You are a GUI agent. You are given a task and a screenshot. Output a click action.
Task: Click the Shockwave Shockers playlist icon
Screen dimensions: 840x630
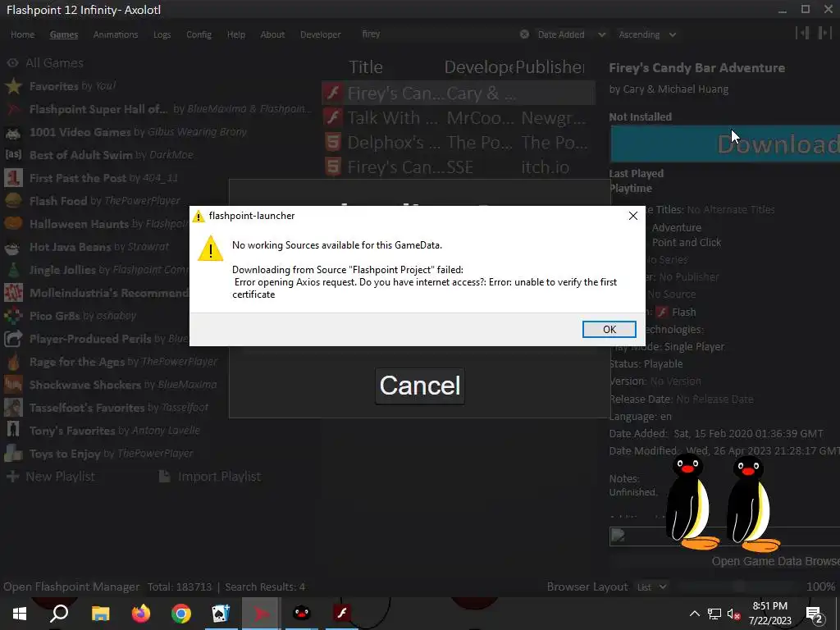click(x=13, y=385)
